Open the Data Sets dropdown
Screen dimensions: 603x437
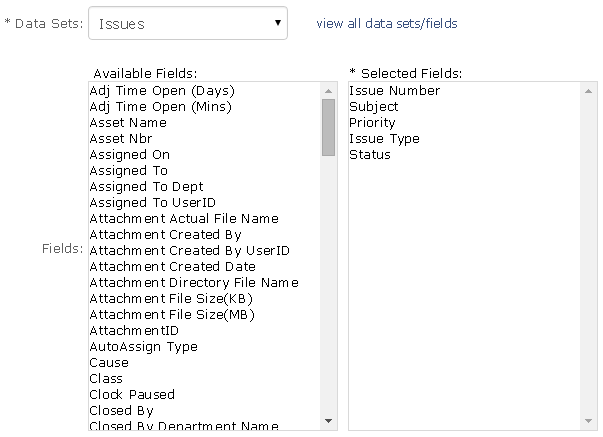click(188, 24)
